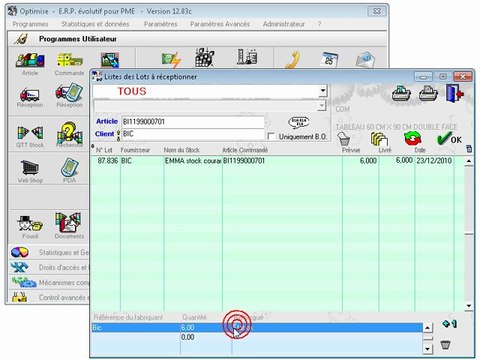Click the first printer icon in Lots window
This screenshot has height=360, width=480.
(401, 93)
